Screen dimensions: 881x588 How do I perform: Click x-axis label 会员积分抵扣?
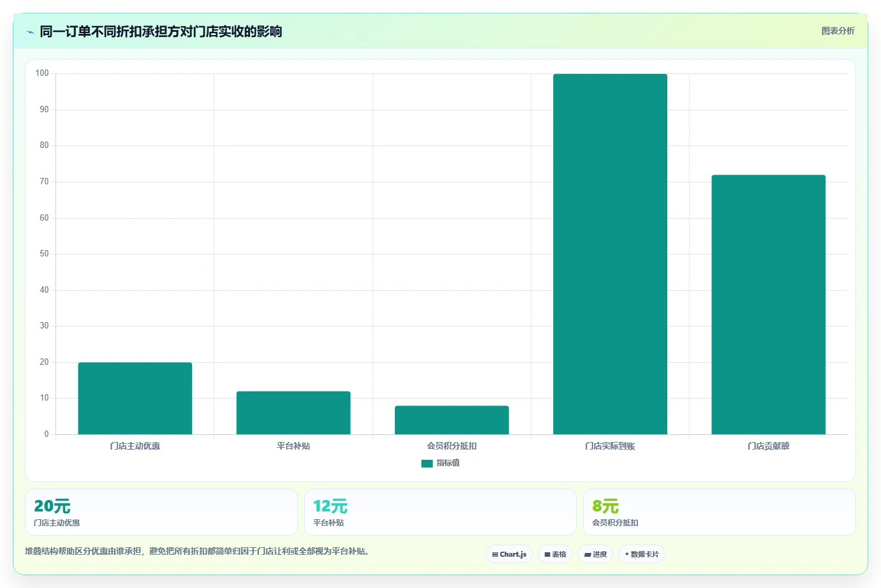[x=452, y=446]
